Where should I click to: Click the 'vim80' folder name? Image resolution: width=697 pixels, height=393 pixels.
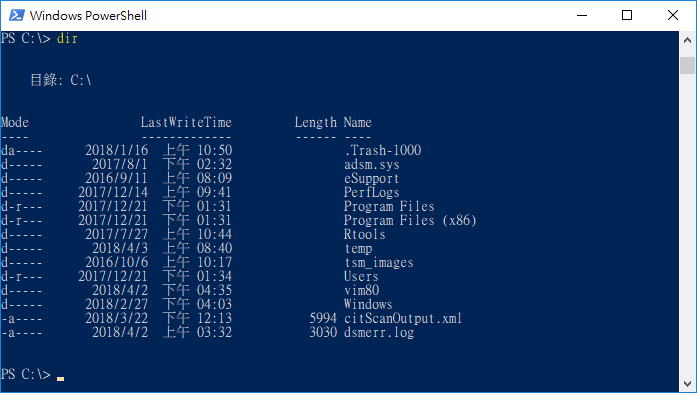coord(361,290)
